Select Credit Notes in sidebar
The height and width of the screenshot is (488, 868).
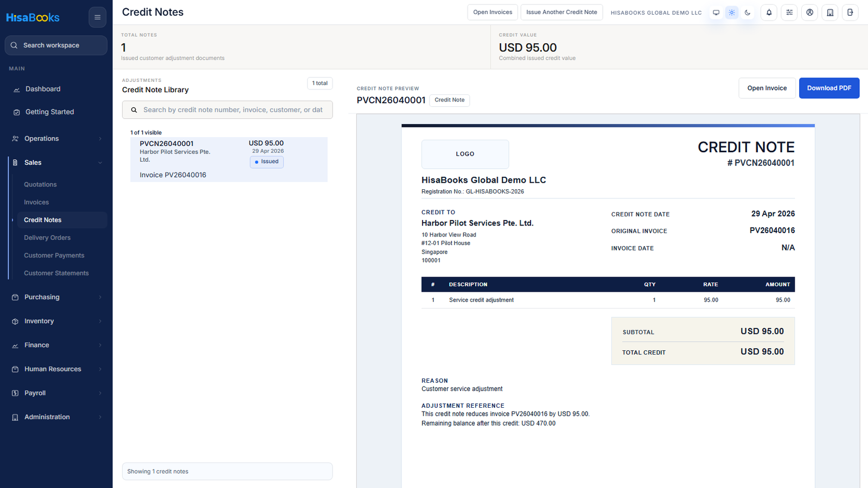coord(62,220)
